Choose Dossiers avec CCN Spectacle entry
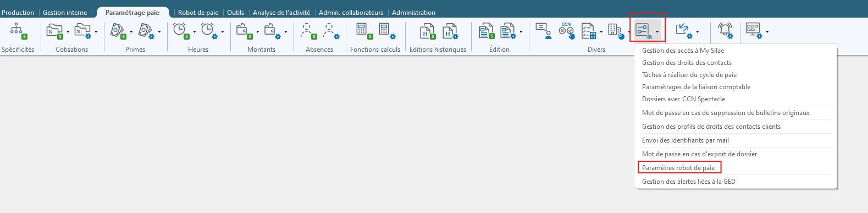 683,99
